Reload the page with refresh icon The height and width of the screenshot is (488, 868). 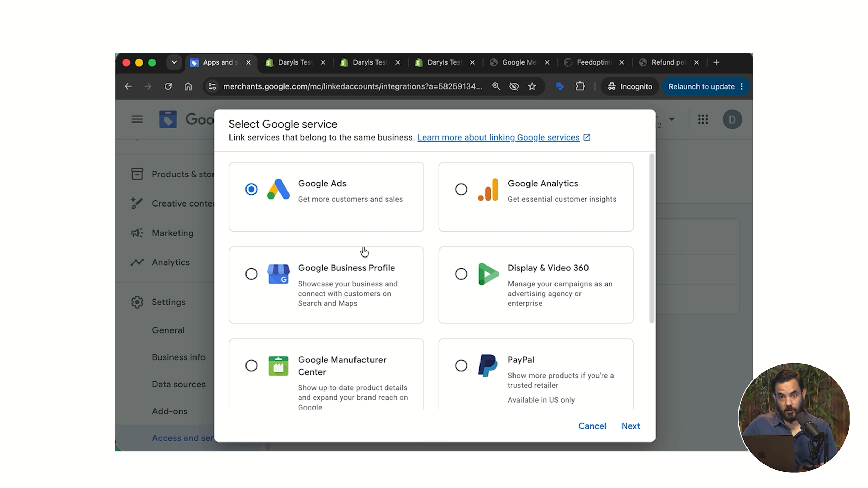click(168, 86)
